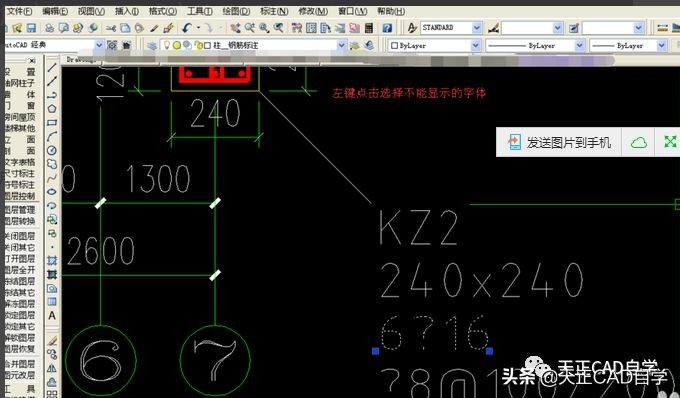
Task: Click the Zoom Window magnifier icon
Action: (264, 28)
